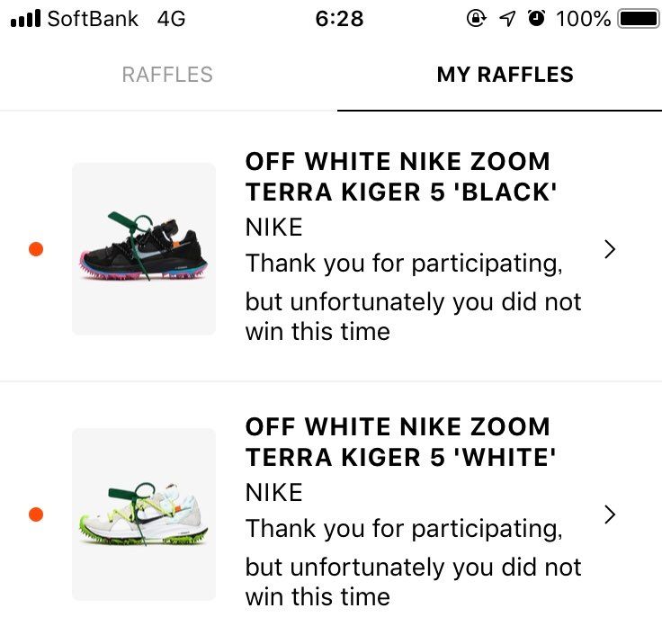Tap the result message of 'WHITE' raffle
Image resolution: width=662 pixels, height=644 pixels.
click(413, 563)
